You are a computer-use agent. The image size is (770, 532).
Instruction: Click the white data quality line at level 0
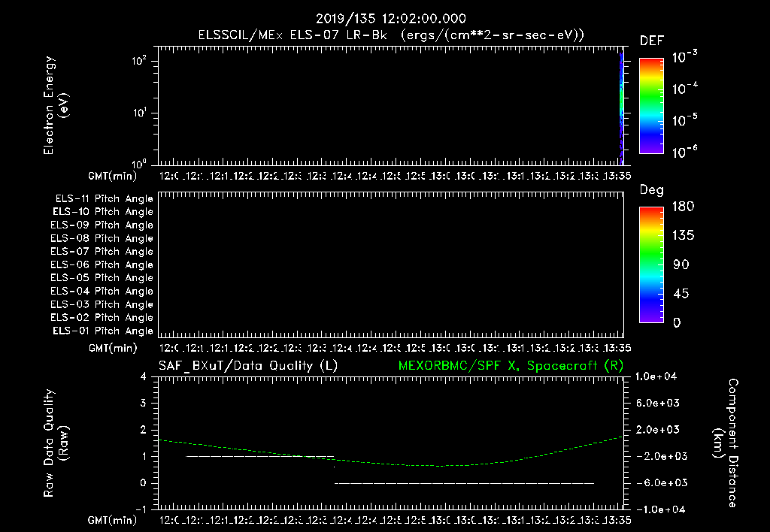(x=464, y=483)
